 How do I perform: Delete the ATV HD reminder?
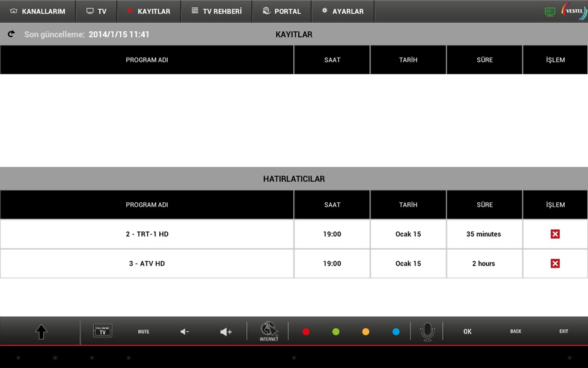(x=555, y=263)
